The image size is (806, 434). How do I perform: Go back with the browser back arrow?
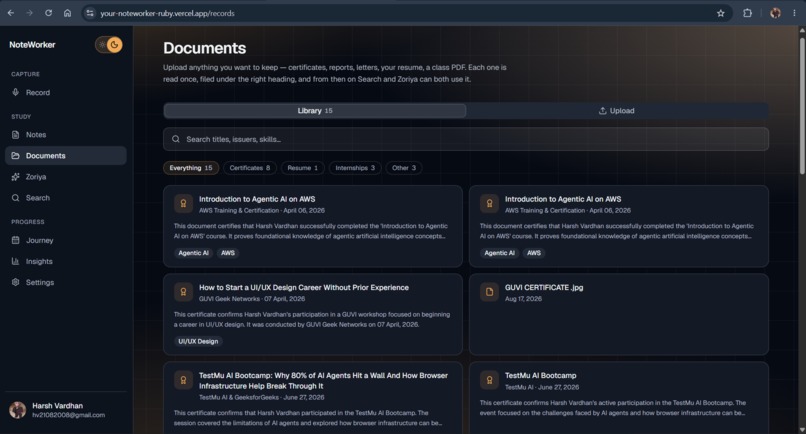(11, 13)
